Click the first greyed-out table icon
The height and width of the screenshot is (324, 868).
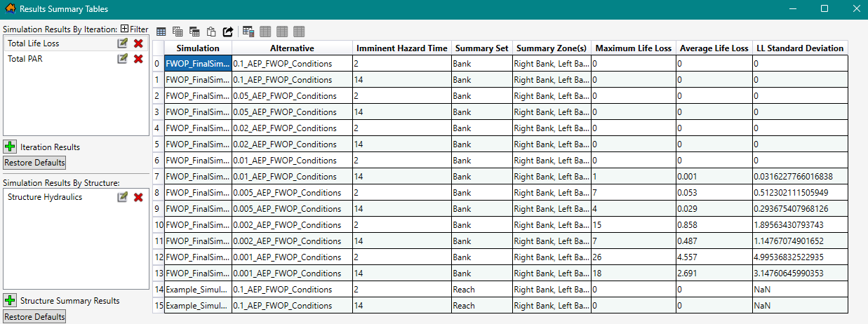click(265, 32)
